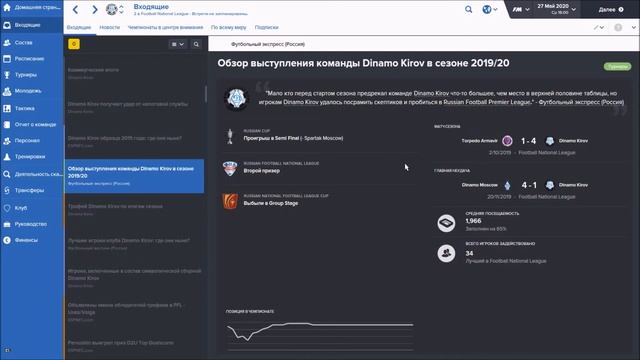Expand the far-right tab bar chevron
640x360 pixels.
point(633,27)
